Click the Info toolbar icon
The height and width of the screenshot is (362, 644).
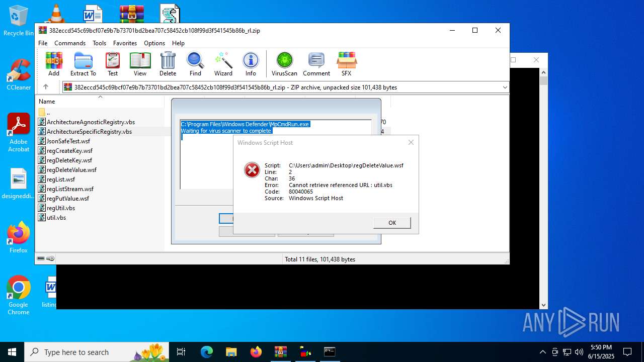coord(251,64)
